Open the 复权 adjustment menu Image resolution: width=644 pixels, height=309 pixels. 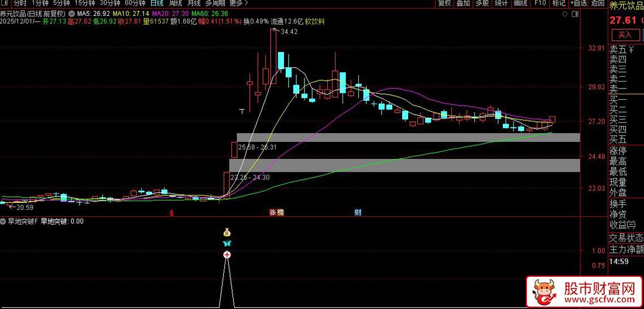click(444, 4)
